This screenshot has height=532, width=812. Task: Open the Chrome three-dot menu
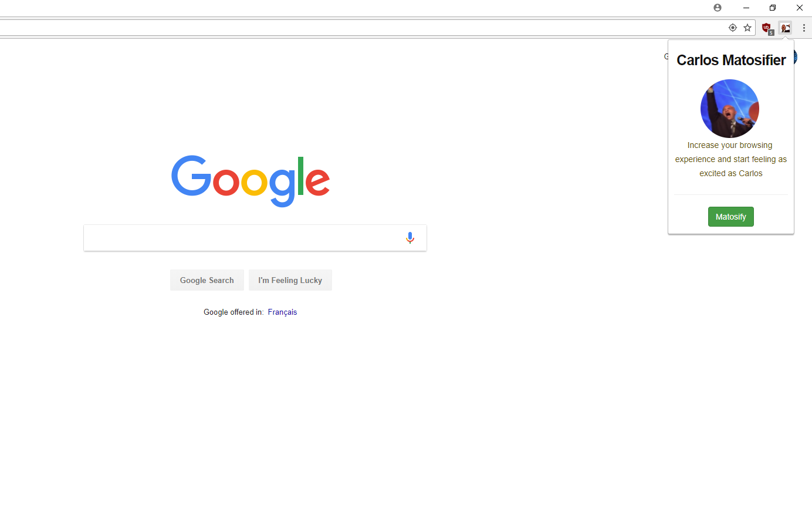pos(804,28)
